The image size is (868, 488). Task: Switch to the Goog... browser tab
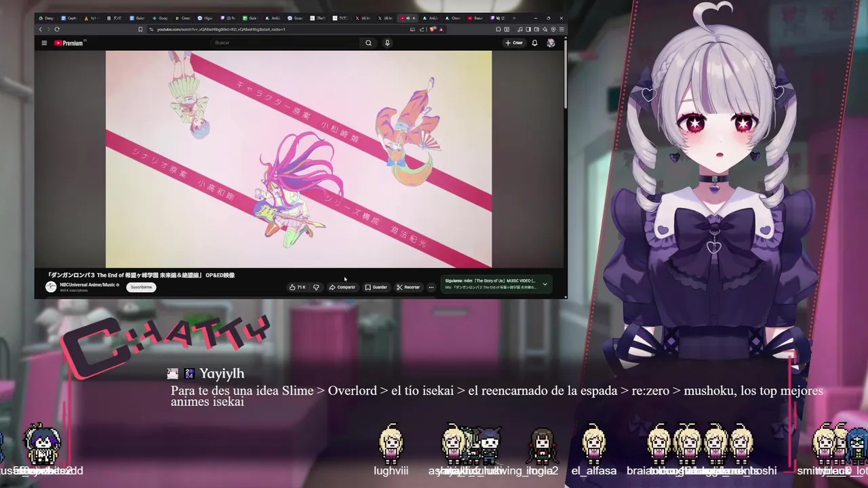pos(161,18)
